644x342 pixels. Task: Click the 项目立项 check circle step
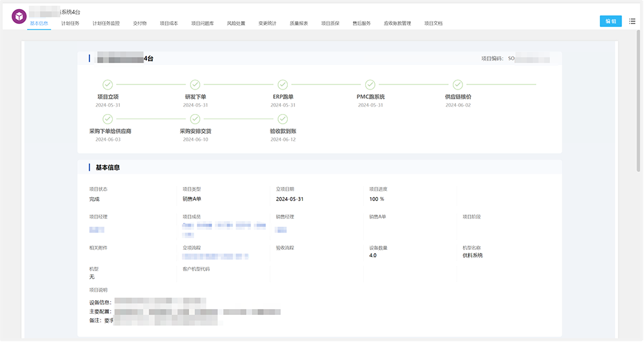point(108,84)
